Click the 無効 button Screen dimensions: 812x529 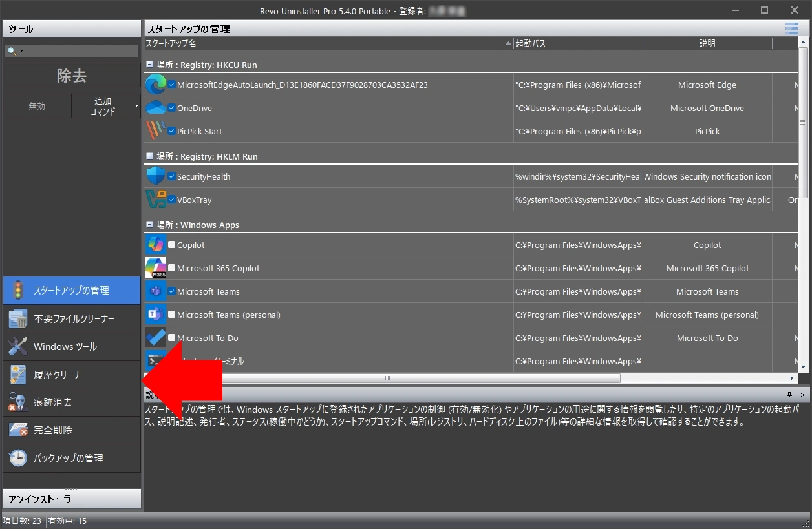pos(37,106)
